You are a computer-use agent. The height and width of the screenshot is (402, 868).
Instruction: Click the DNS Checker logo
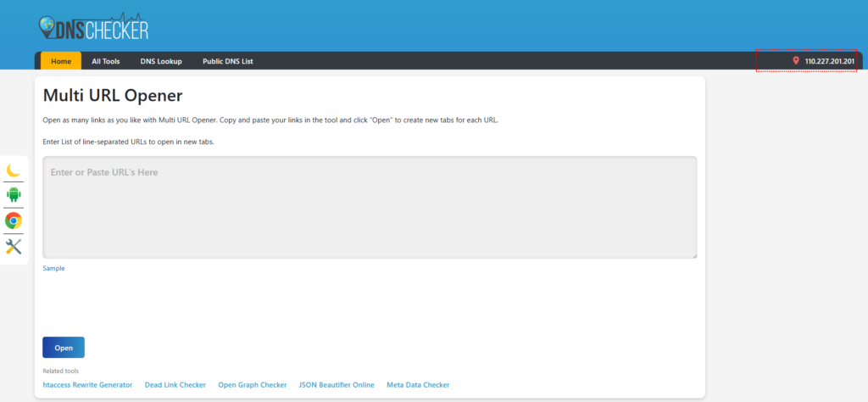[x=93, y=26]
